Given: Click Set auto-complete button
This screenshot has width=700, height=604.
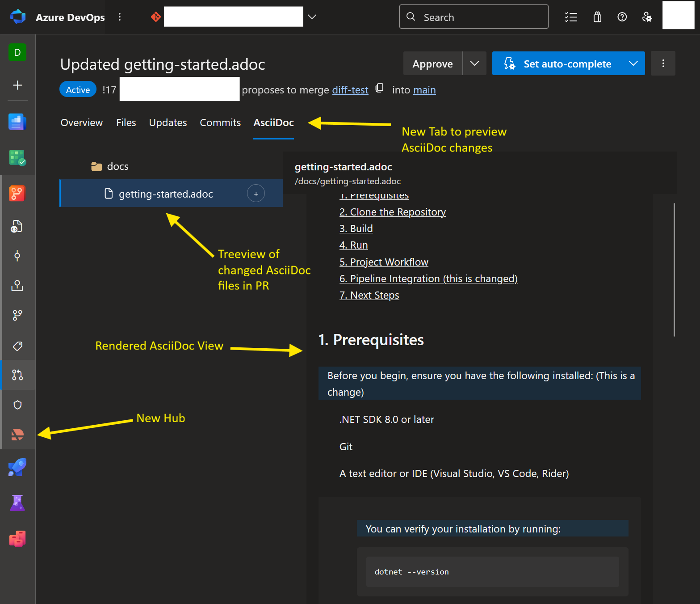Looking at the screenshot, I should tap(557, 63).
